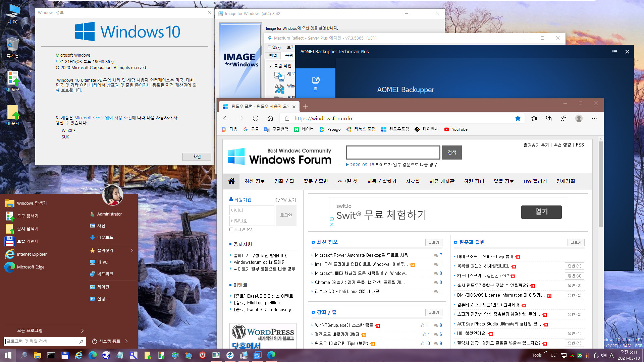This screenshot has height=362, width=644.
Task: Click the forum search input field
Action: pos(393,153)
